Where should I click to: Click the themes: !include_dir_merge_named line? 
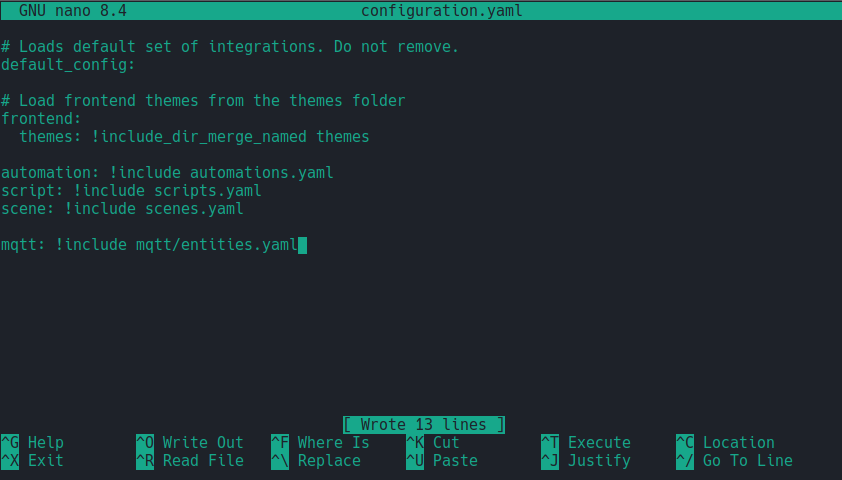194,137
